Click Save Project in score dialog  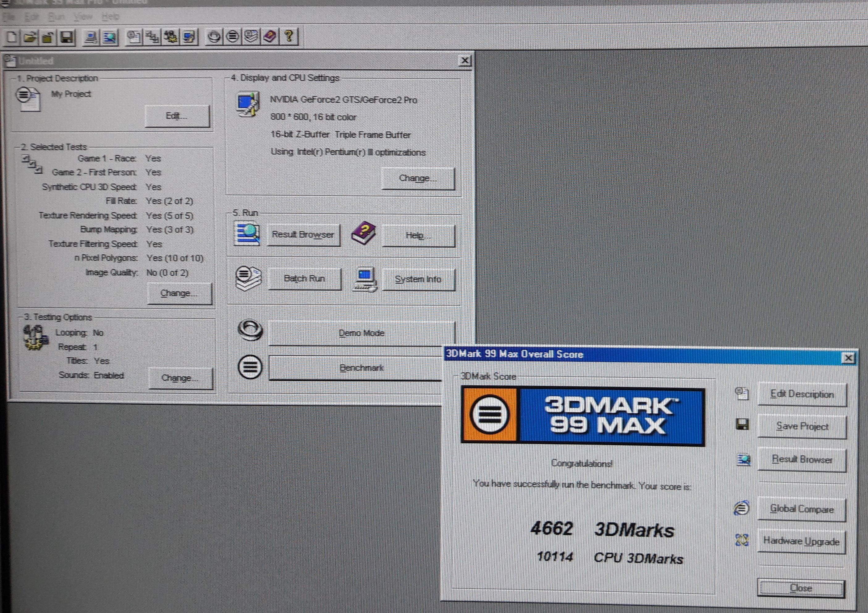[802, 427]
